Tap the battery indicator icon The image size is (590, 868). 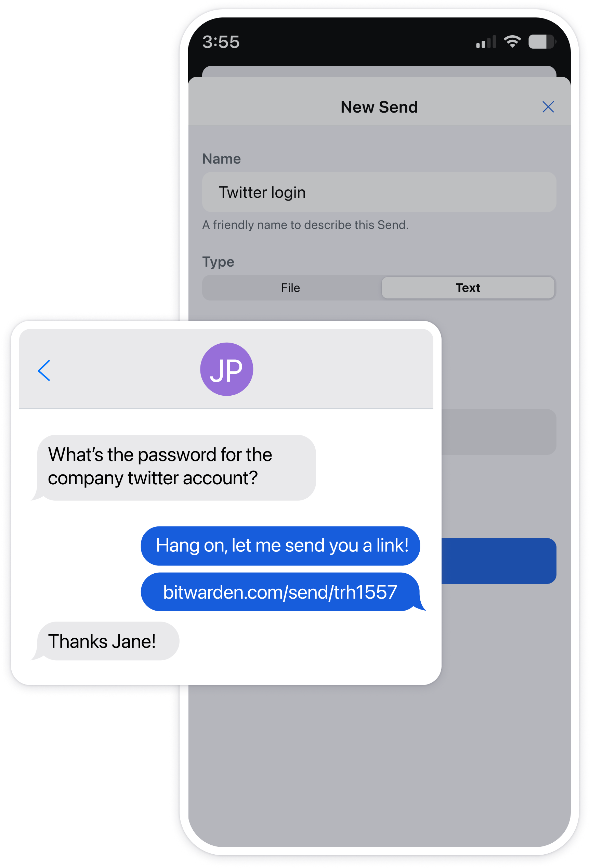tap(542, 41)
